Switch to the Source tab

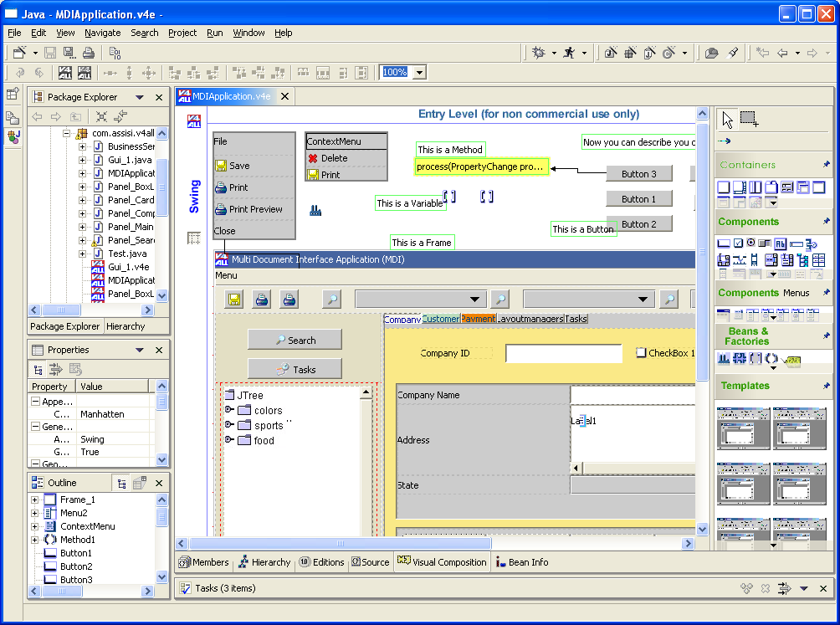tap(370, 562)
